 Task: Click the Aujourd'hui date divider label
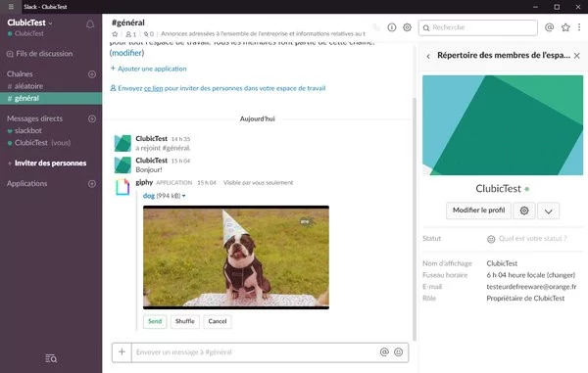(x=257, y=118)
